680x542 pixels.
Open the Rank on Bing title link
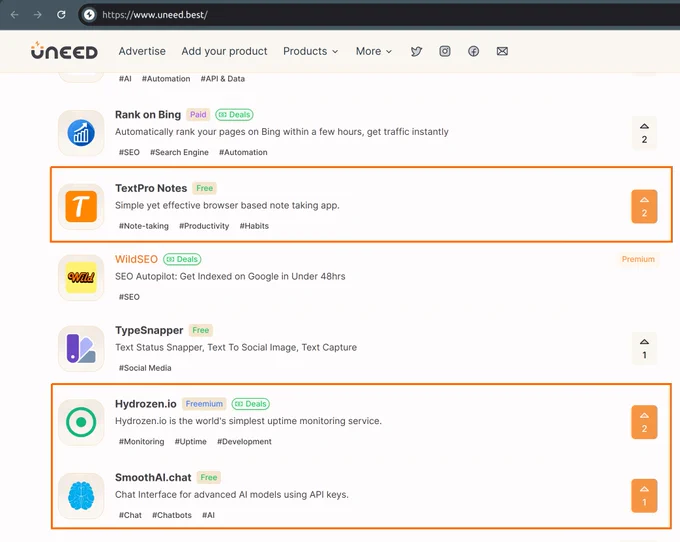[148, 114]
